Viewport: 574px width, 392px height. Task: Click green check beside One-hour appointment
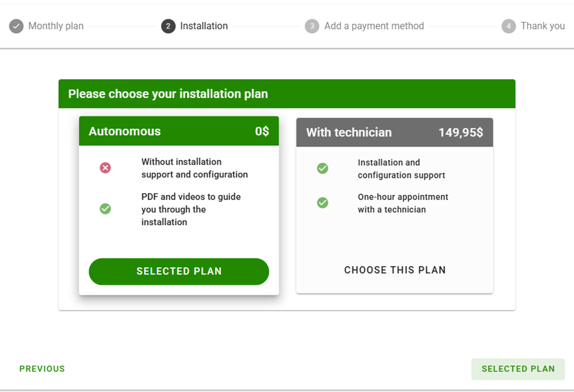coord(322,203)
